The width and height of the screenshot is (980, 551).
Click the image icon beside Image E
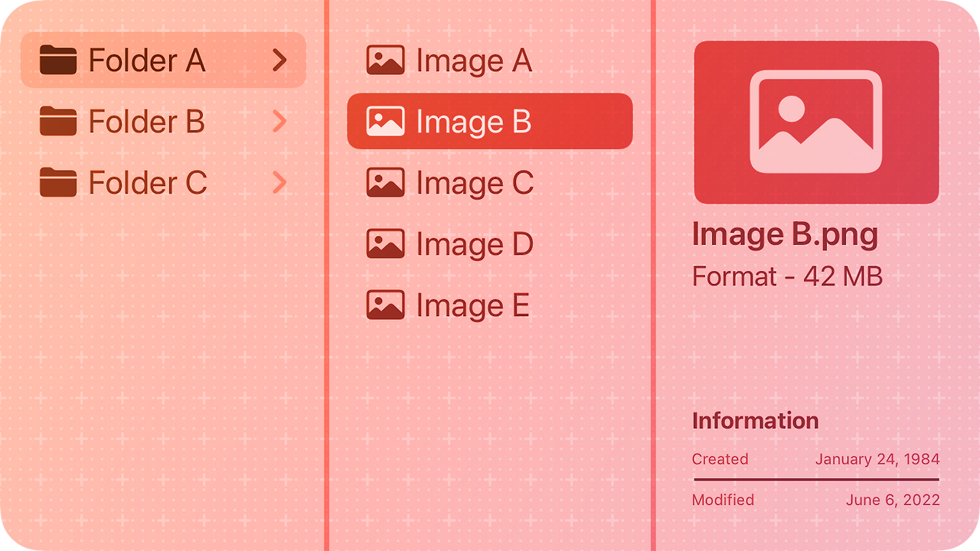387,303
